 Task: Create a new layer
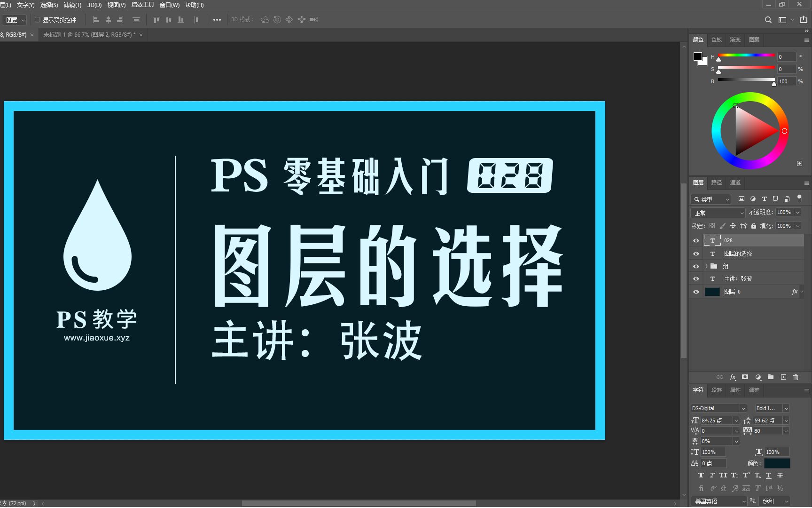[783, 377]
